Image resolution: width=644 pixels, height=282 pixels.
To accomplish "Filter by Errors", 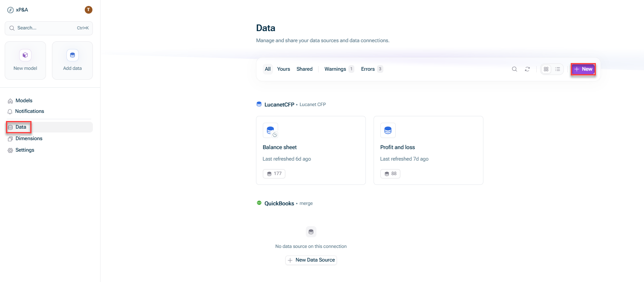I will pyautogui.click(x=372, y=69).
